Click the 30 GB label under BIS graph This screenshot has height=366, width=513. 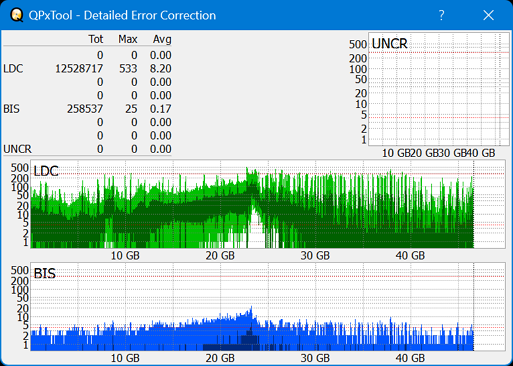click(x=315, y=358)
